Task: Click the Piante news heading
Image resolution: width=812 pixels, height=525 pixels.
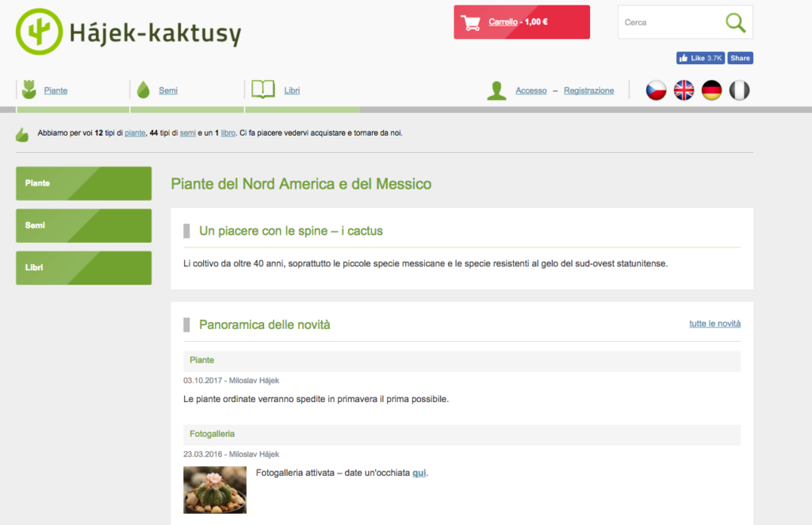Action: pos(201,360)
